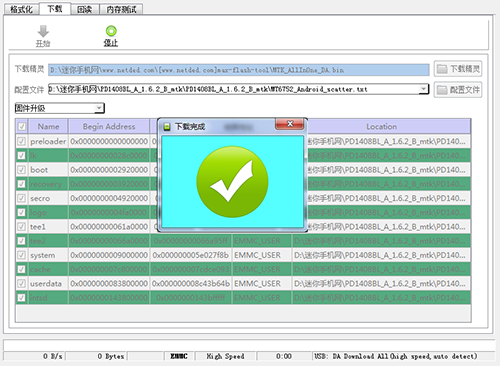Screen dimensions: 500x366
Task: Switch to the 内存测试 tab
Action: pos(121,9)
